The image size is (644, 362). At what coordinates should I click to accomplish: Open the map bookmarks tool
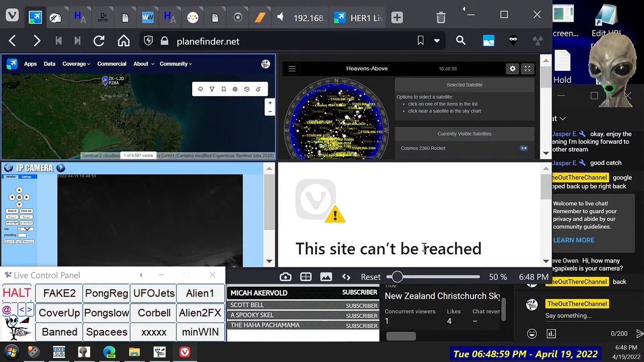click(x=223, y=89)
